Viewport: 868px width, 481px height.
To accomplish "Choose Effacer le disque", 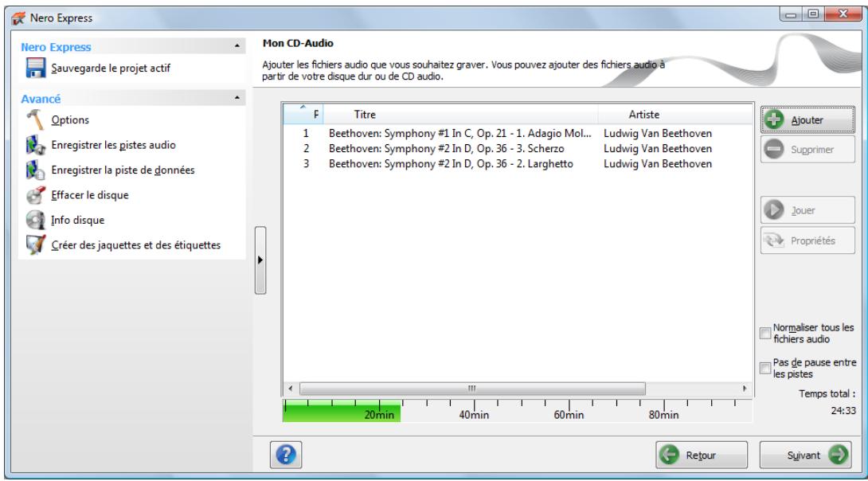I will coord(90,195).
